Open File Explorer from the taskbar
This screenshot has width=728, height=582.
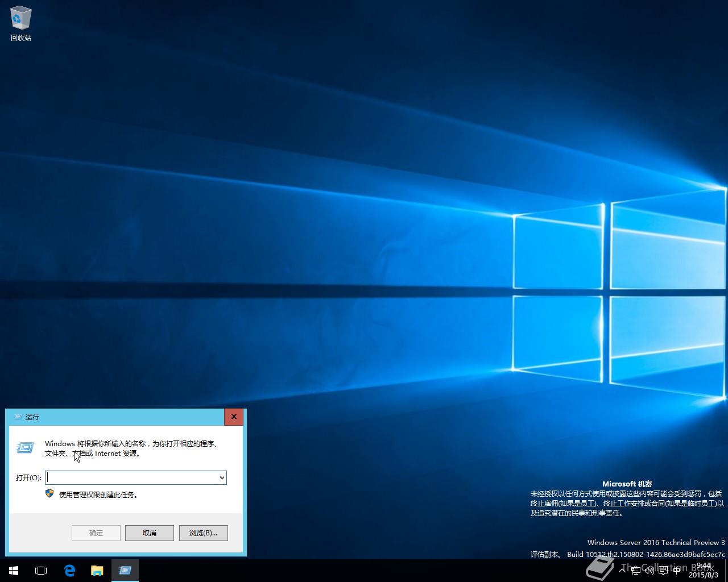pyautogui.click(x=97, y=571)
